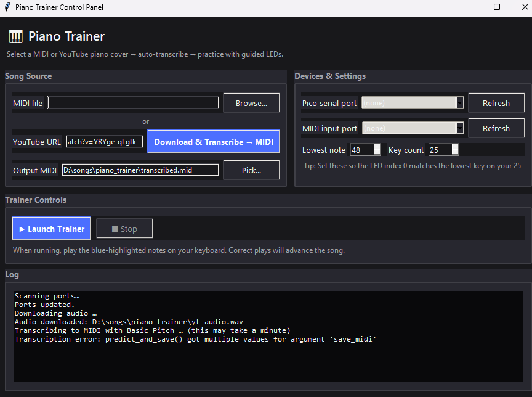The width and height of the screenshot is (532, 397).
Task: Launch the Trainer
Action: [x=51, y=228]
